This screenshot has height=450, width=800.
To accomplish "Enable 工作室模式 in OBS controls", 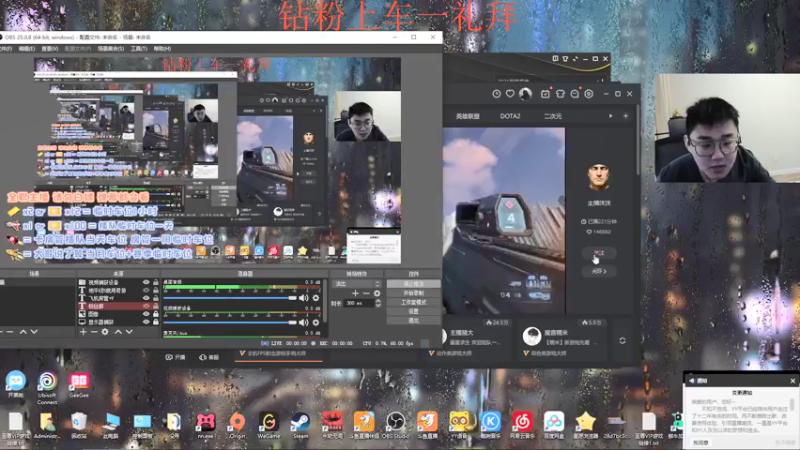I will click(x=413, y=303).
